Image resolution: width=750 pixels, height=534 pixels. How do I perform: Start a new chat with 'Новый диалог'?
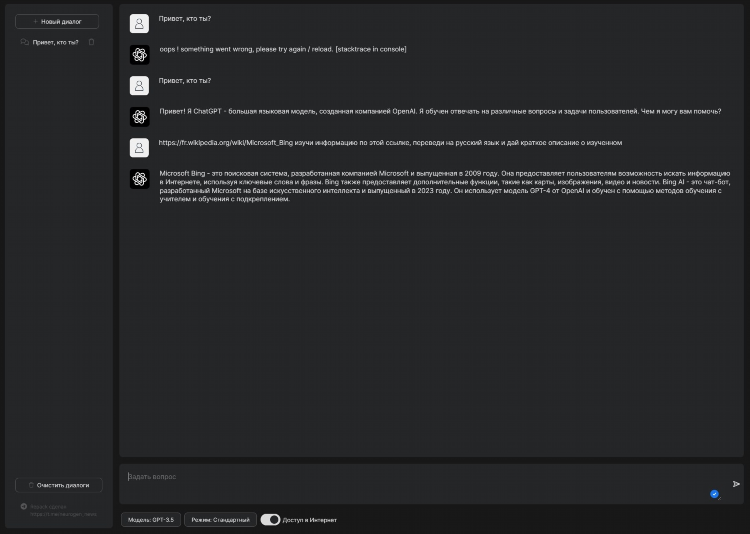[57, 22]
